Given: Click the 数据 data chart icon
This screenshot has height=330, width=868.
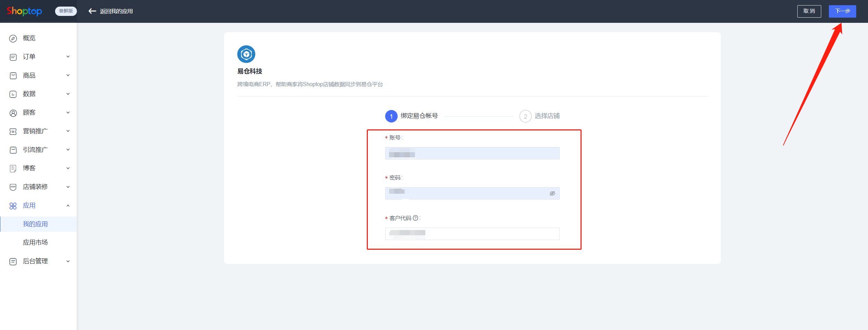Looking at the screenshot, I should click(x=13, y=94).
